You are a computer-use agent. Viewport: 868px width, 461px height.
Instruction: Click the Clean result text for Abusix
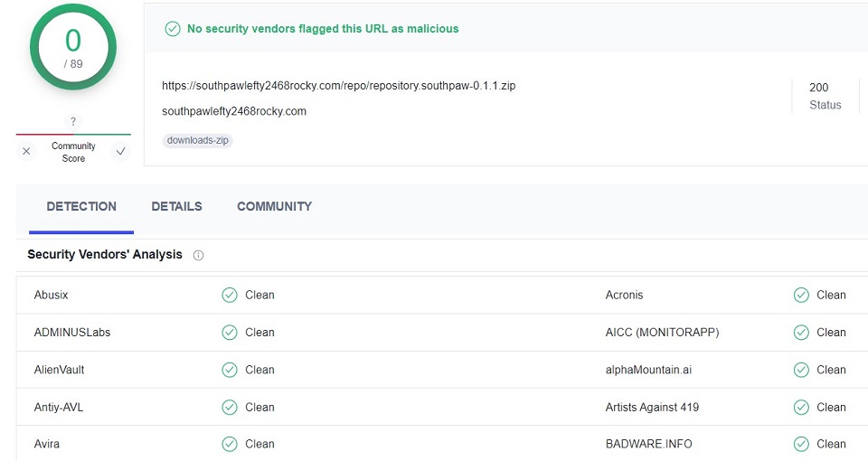[259, 295]
